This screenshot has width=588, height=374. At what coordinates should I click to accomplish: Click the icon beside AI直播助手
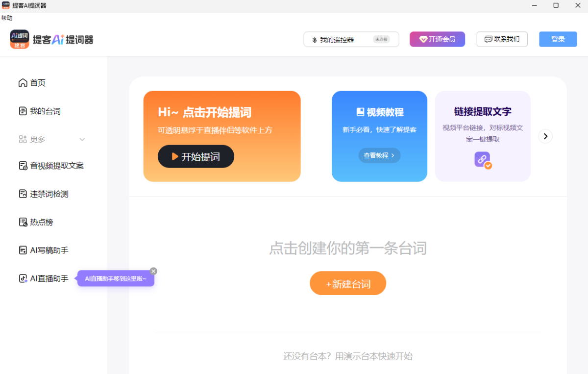(23, 278)
